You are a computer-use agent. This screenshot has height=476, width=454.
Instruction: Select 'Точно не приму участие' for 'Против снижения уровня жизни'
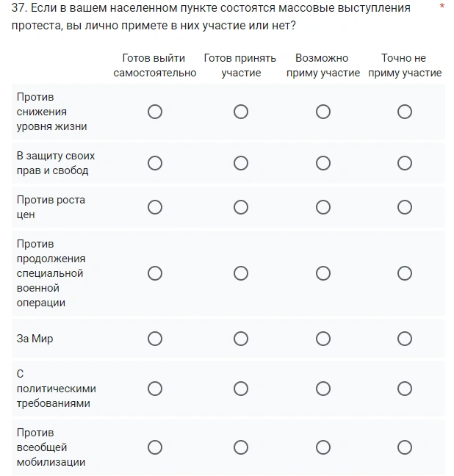tap(405, 112)
